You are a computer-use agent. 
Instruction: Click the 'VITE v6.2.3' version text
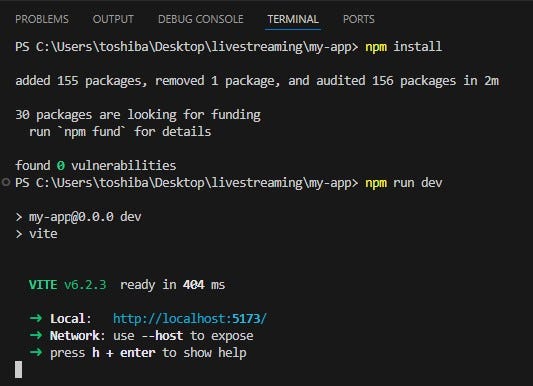pos(67,285)
